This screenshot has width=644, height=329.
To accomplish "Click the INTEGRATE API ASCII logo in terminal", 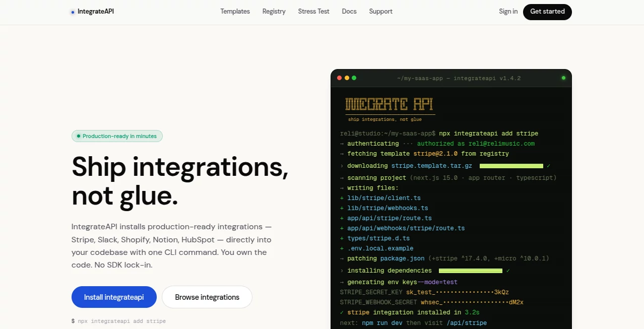I will 389,104.
